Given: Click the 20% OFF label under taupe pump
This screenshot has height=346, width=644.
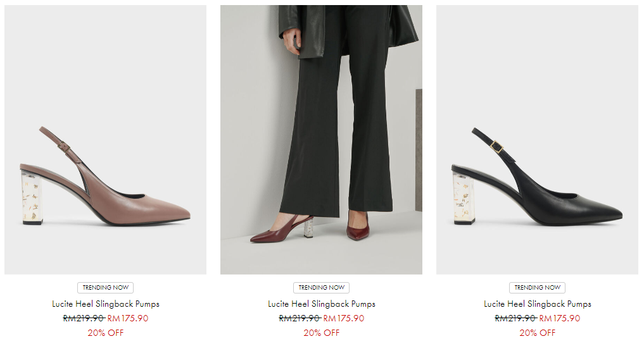Looking at the screenshot, I should (106, 333).
